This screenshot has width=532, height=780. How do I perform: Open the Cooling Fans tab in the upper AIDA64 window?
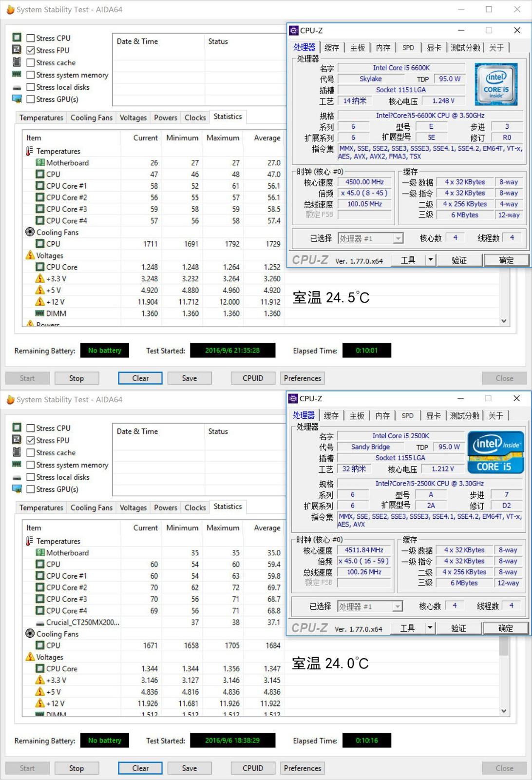point(92,117)
